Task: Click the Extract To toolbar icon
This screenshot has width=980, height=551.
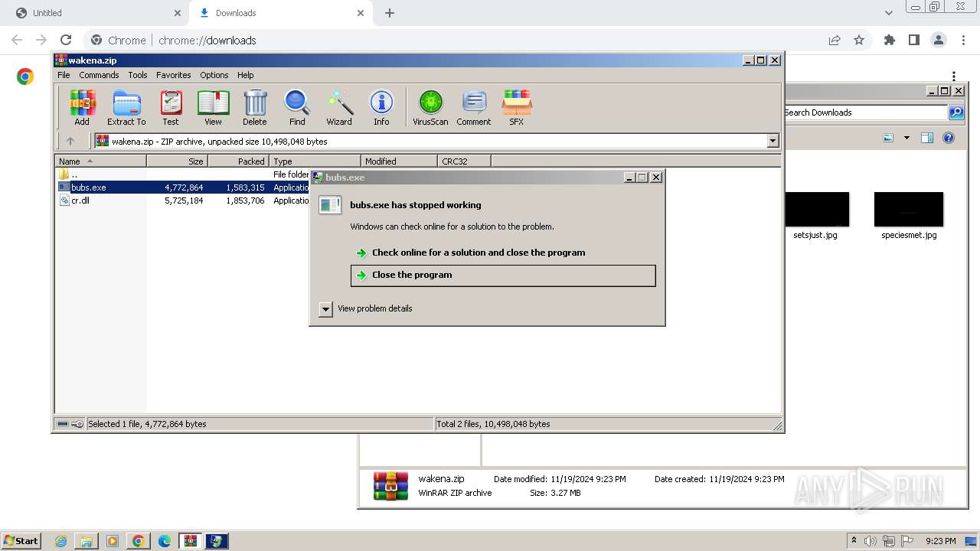Action: pyautogui.click(x=126, y=107)
